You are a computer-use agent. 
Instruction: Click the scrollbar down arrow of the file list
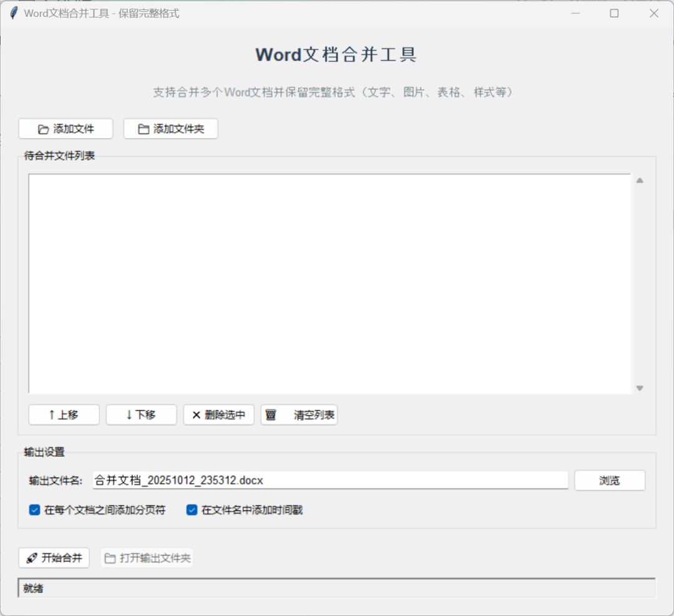click(640, 388)
